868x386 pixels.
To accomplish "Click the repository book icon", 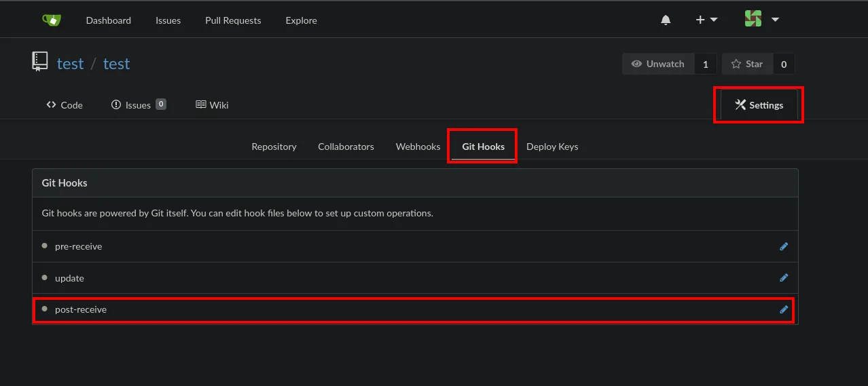I will 40,62.
